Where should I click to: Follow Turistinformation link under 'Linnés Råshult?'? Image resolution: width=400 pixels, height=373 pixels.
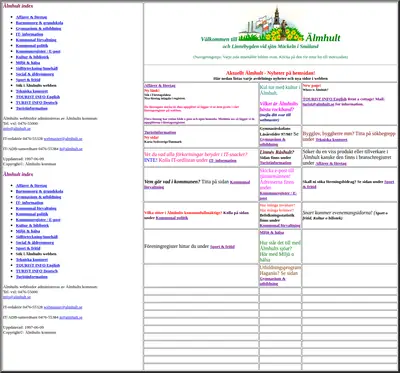coord(275,163)
